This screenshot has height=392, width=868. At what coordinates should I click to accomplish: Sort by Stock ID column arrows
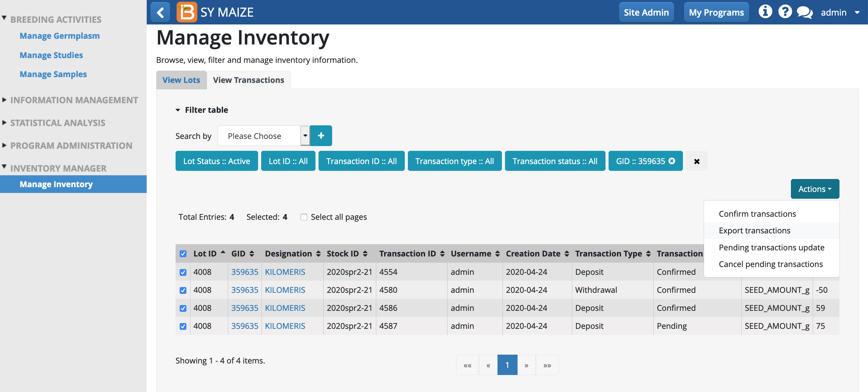click(365, 254)
